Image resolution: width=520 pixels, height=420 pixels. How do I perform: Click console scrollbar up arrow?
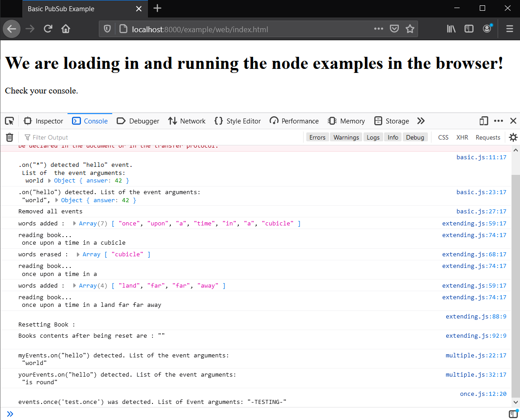[516, 150]
